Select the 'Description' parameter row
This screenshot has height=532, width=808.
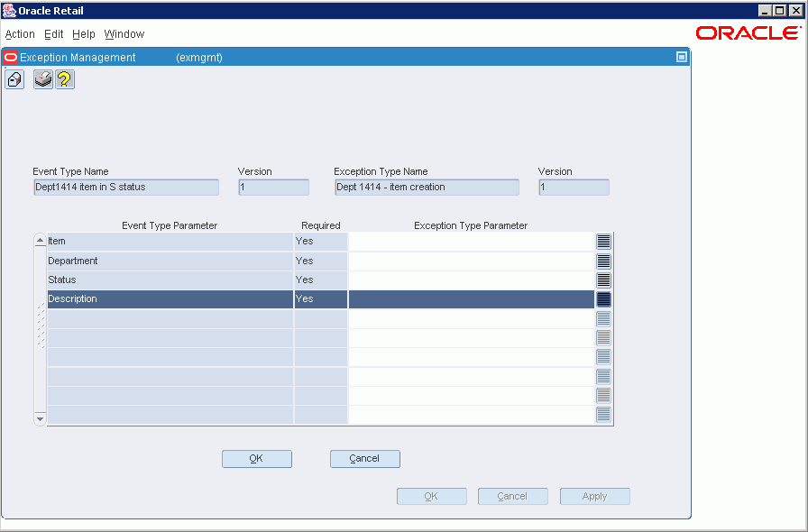[170, 299]
